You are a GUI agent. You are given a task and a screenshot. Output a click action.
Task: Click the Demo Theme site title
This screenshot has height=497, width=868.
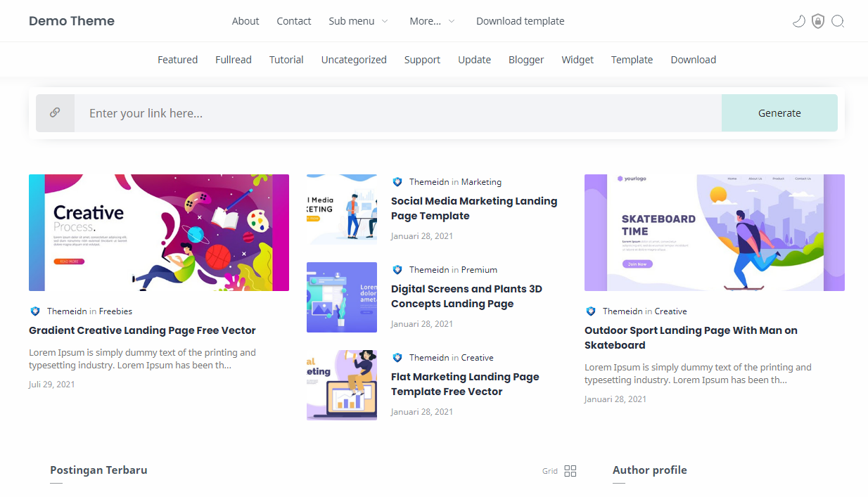[x=72, y=21]
